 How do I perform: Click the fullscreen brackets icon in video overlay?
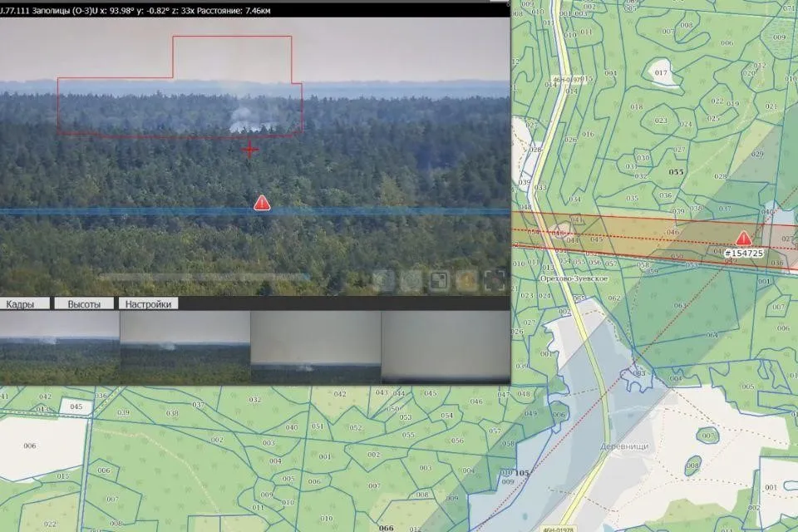(x=494, y=281)
